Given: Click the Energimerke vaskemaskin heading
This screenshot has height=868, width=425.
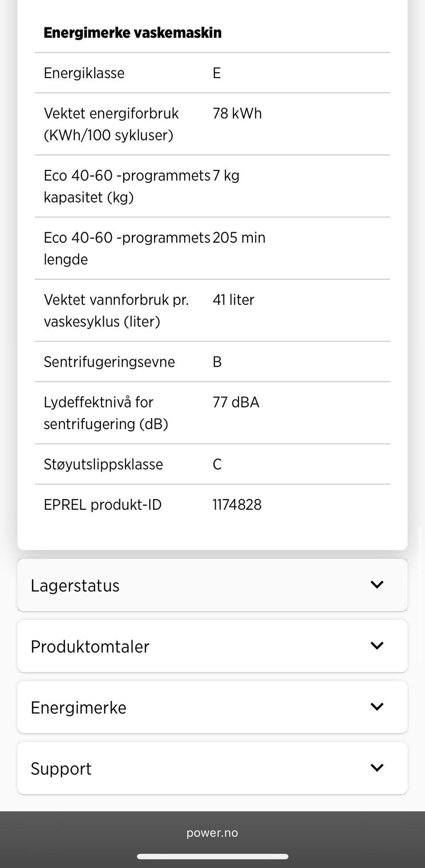Looking at the screenshot, I should pyautogui.click(x=132, y=33).
